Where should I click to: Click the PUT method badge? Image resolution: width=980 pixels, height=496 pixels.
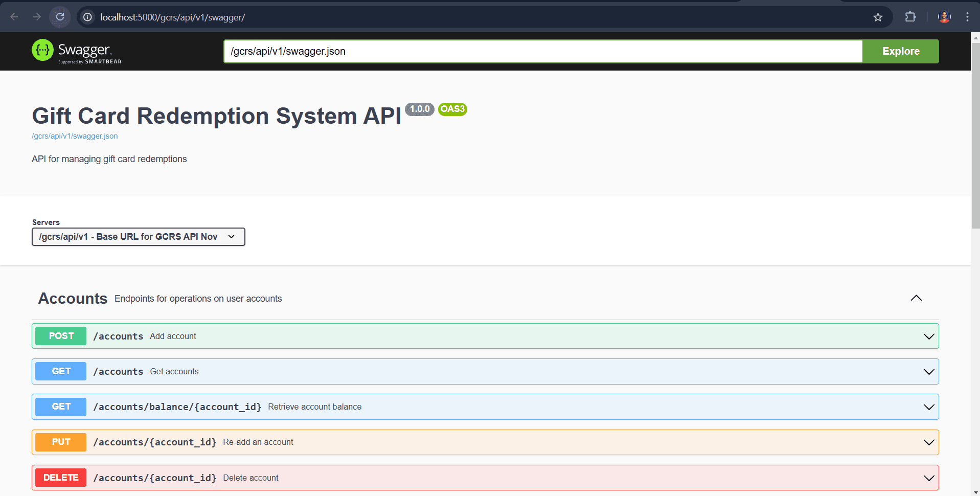point(61,442)
